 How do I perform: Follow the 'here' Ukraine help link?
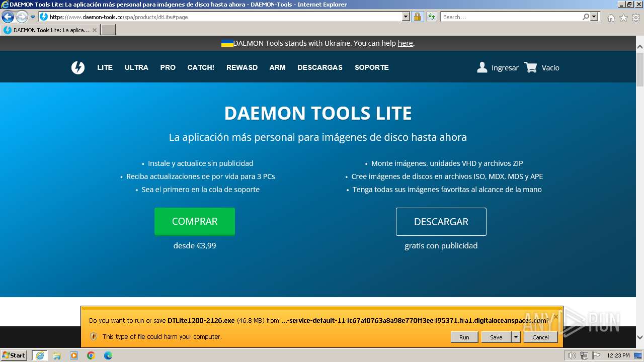click(405, 43)
